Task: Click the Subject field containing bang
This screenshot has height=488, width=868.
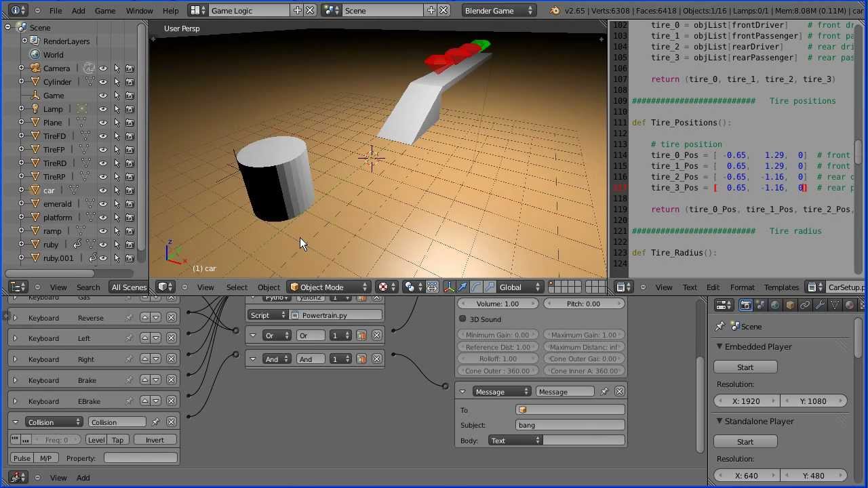Action: point(570,425)
